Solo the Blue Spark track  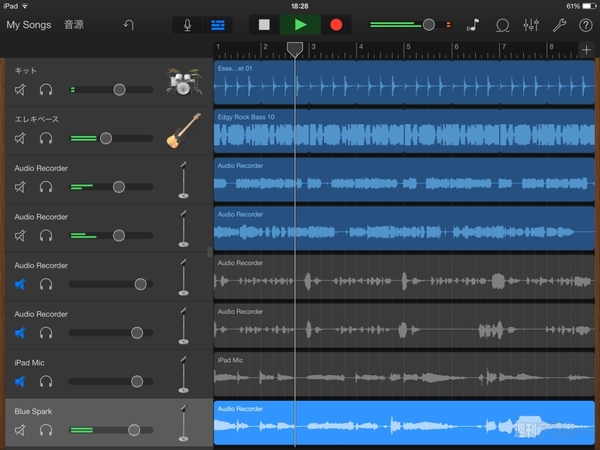click(x=45, y=430)
